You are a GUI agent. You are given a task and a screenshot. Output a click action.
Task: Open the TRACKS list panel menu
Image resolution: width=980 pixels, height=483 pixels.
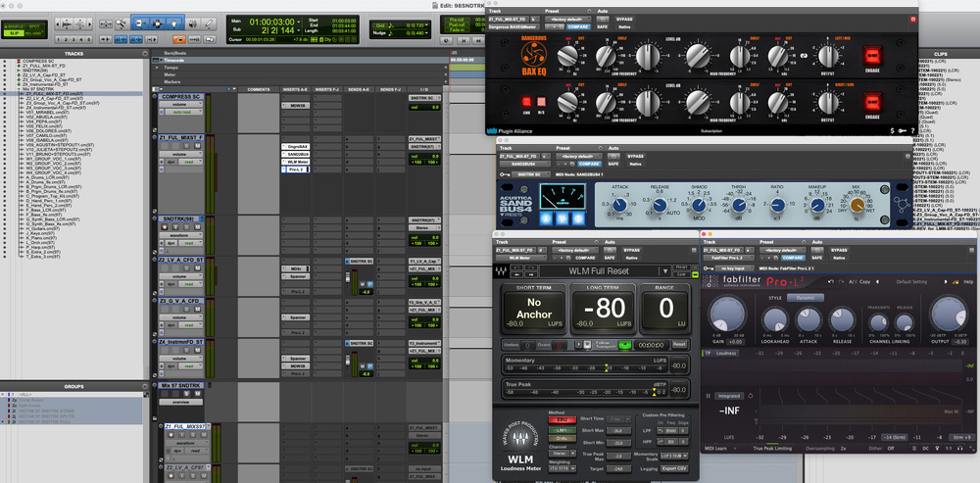coord(145,54)
